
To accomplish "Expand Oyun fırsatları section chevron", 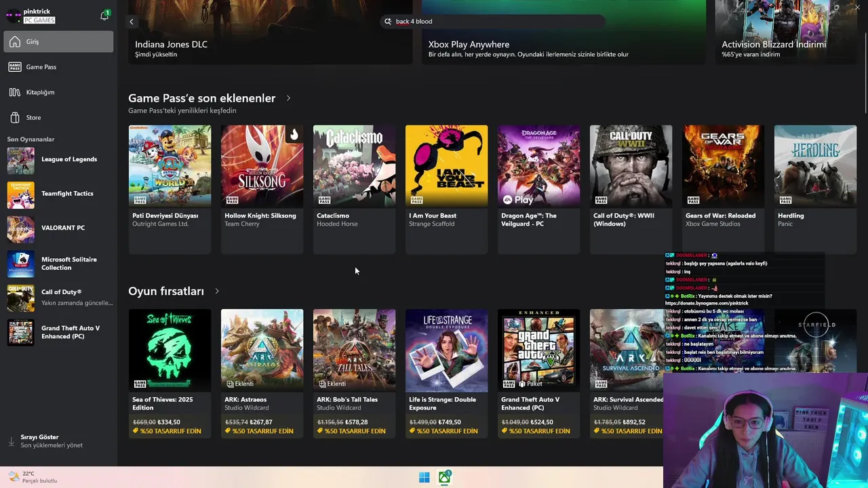I will pyautogui.click(x=217, y=291).
